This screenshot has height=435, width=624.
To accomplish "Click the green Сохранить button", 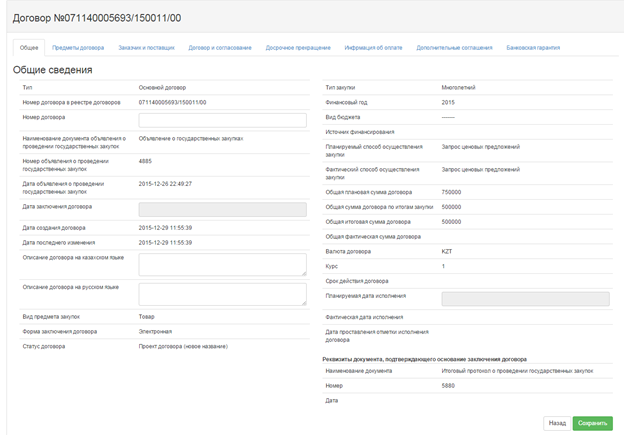I will (x=593, y=423).
